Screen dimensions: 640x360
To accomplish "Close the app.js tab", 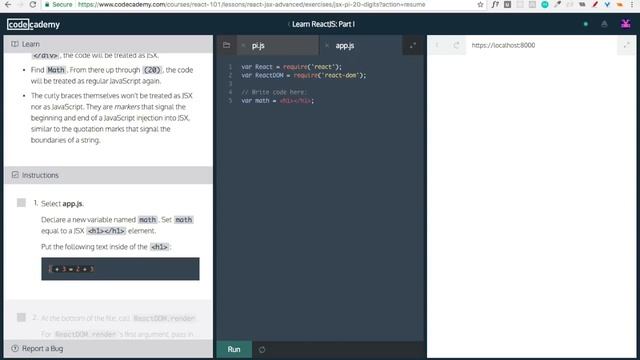I will [327, 46].
